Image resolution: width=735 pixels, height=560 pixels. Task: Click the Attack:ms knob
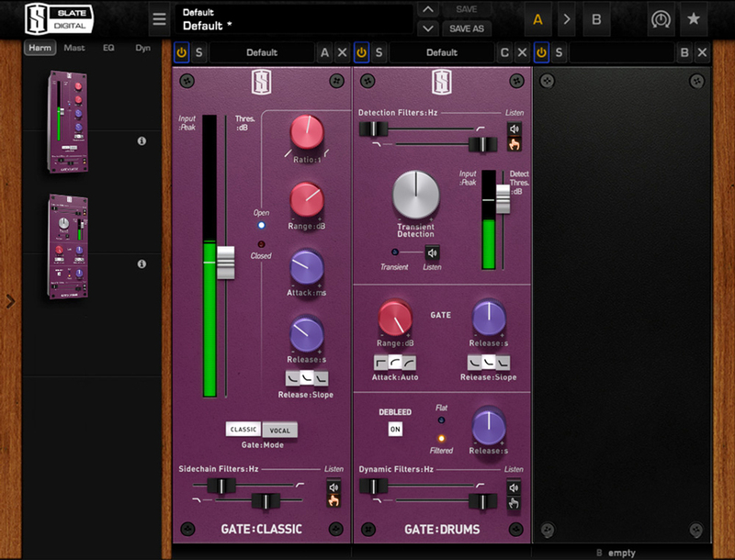tap(307, 267)
